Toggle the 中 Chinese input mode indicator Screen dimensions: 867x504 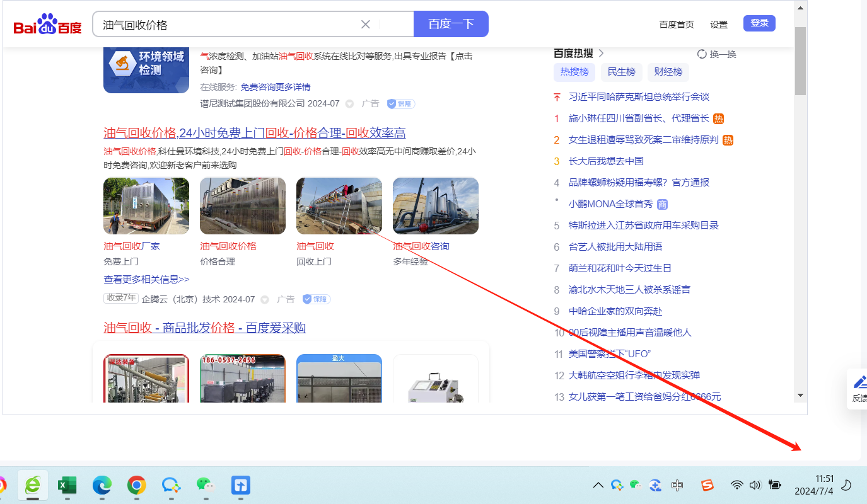(x=677, y=484)
